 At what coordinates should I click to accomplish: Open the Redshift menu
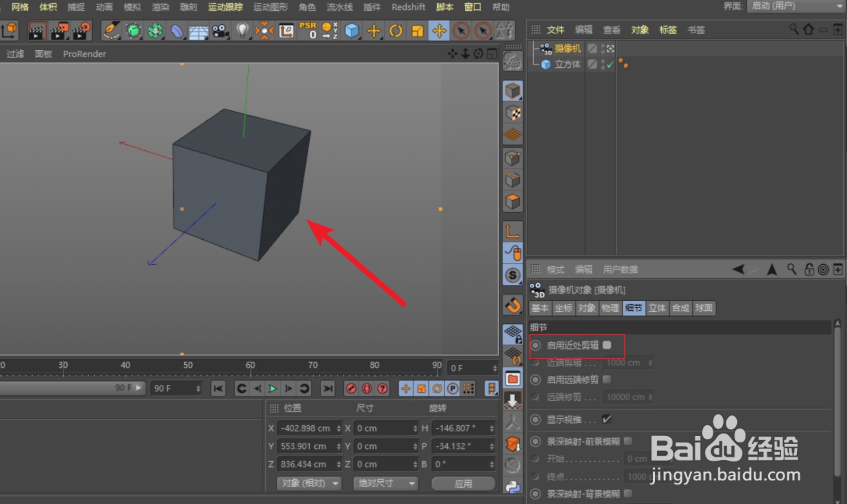tap(408, 7)
